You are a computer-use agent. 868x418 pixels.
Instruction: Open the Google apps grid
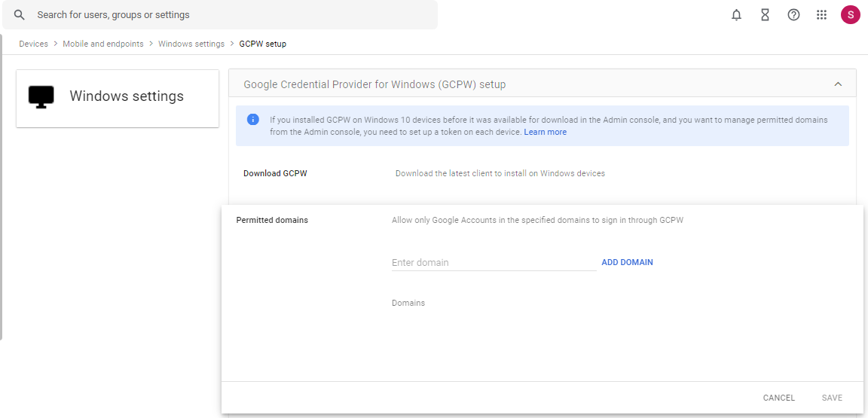click(821, 15)
